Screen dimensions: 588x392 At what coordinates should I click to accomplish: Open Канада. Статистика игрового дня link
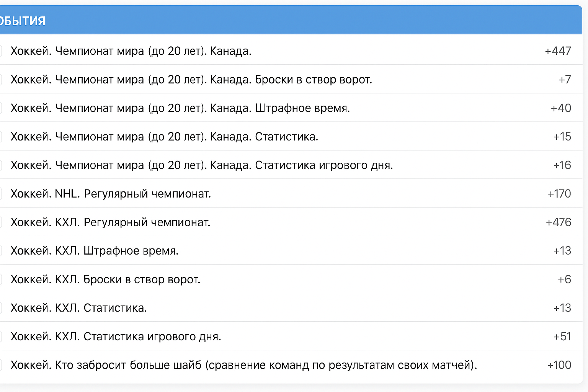(201, 165)
